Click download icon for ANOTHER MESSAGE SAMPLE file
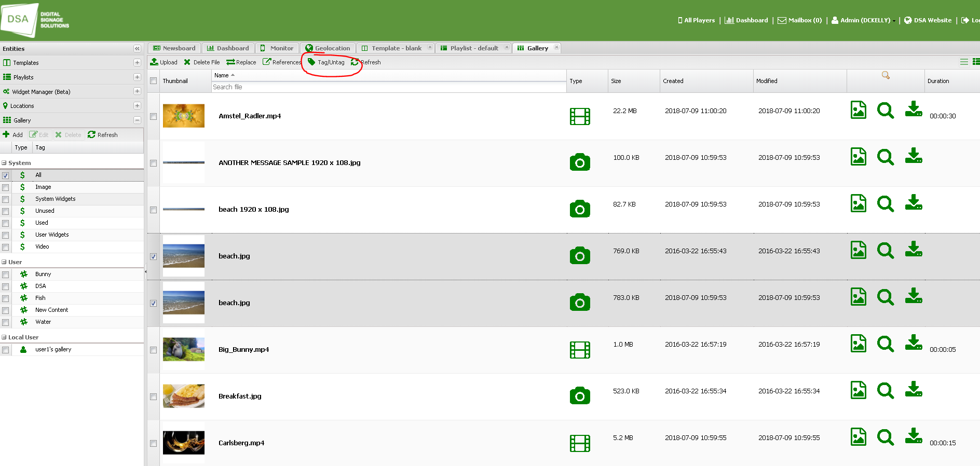This screenshot has width=980, height=466. click(914, 156)
